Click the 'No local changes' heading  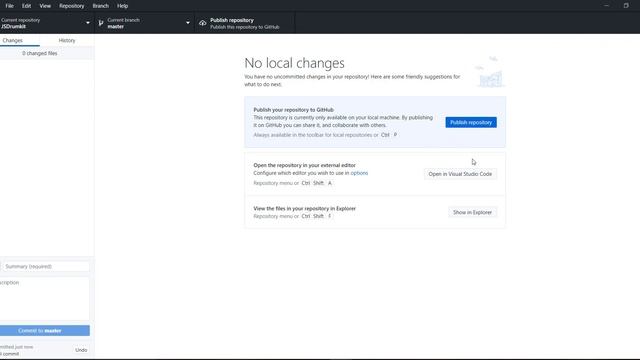coord(294,63)
